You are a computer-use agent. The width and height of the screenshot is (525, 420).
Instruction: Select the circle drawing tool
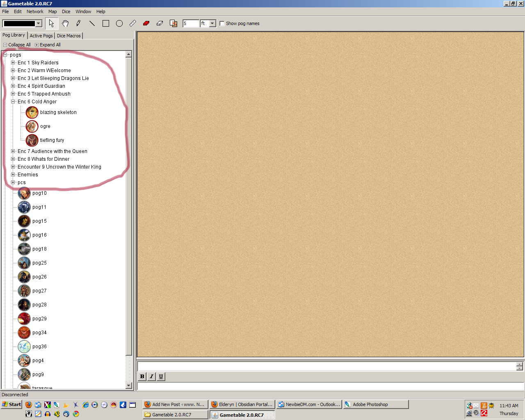(119, 23)
